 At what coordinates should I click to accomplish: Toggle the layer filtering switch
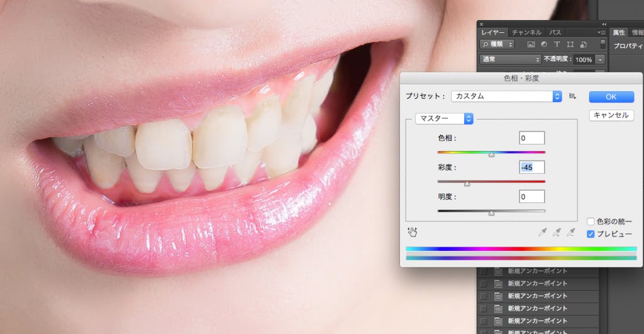pyautogui.click(x=602, y=44)
